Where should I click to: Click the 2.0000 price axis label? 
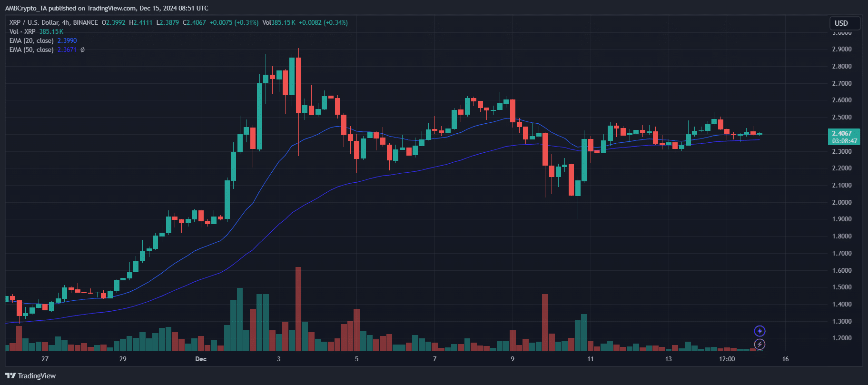[841, 202]
